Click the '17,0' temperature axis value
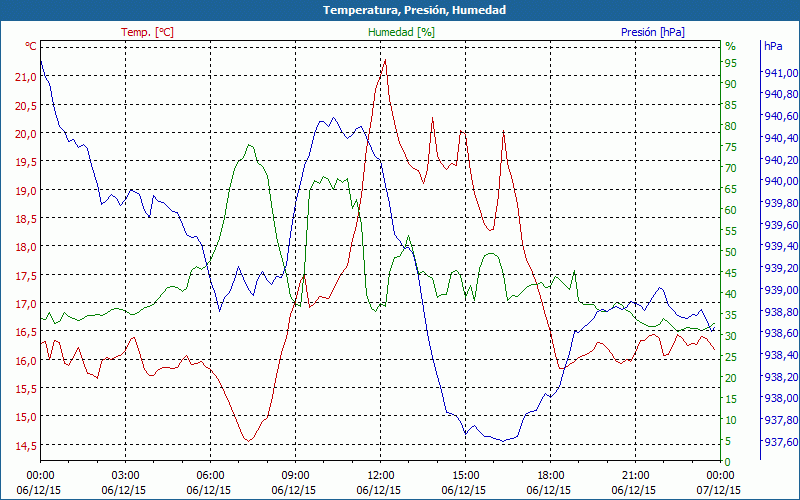This screenshot has width=800, height=500. click(27, 304)
